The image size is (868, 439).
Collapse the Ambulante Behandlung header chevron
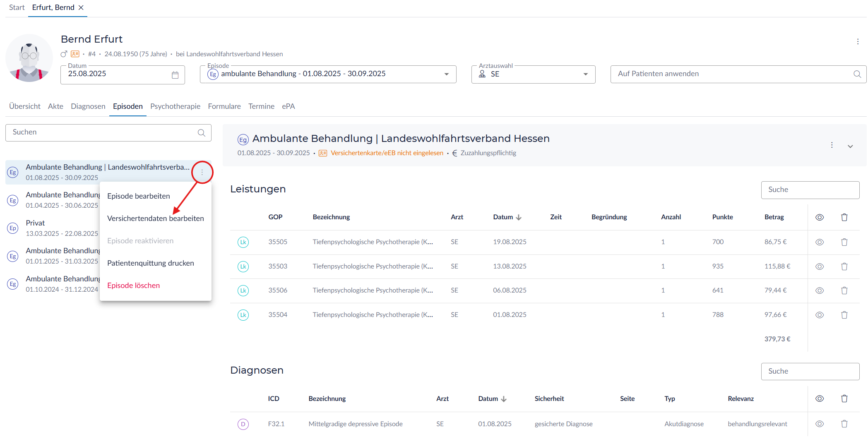pos(850,146)
